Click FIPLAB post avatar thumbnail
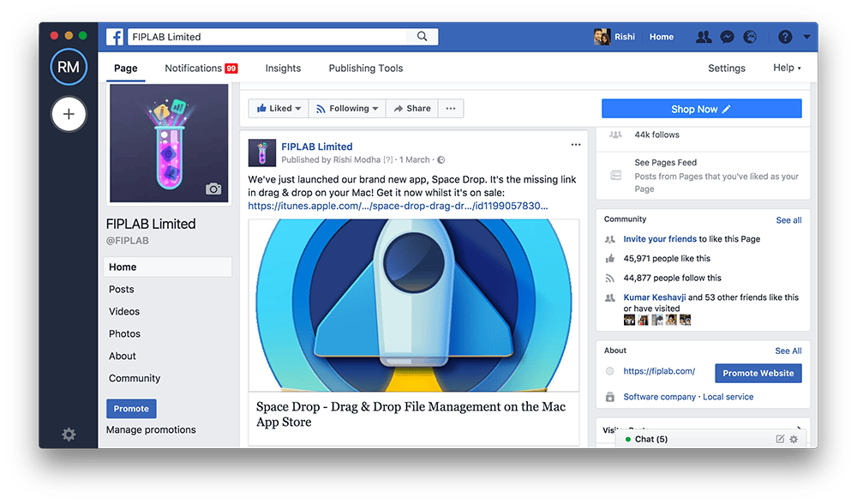The image size is (857, 504). tap(261, 153)
